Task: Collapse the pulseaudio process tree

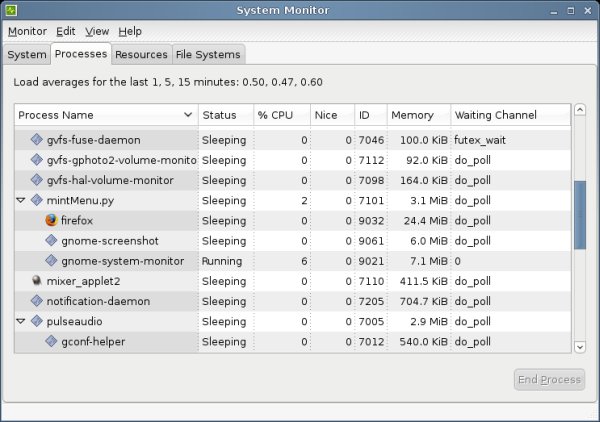Action: point(22,322)
